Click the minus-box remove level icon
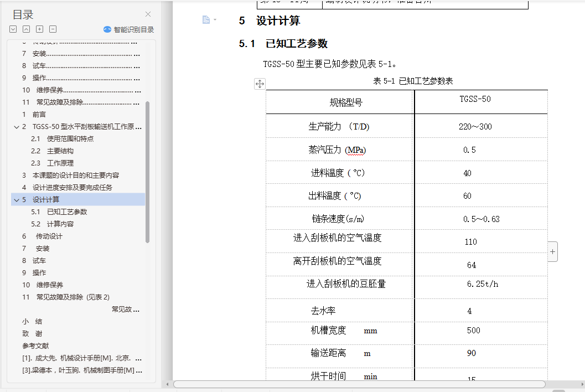585x392 pixels. pos(53,29)
